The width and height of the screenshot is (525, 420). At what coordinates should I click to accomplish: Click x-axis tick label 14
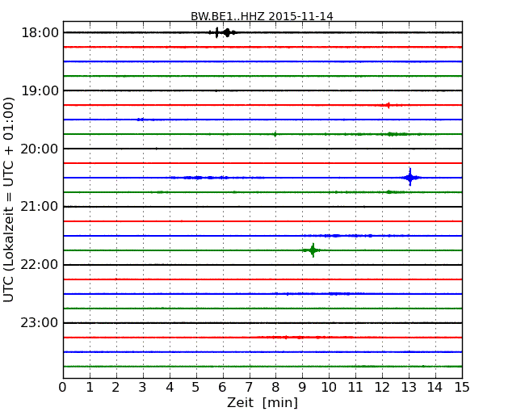coord(435,388)
